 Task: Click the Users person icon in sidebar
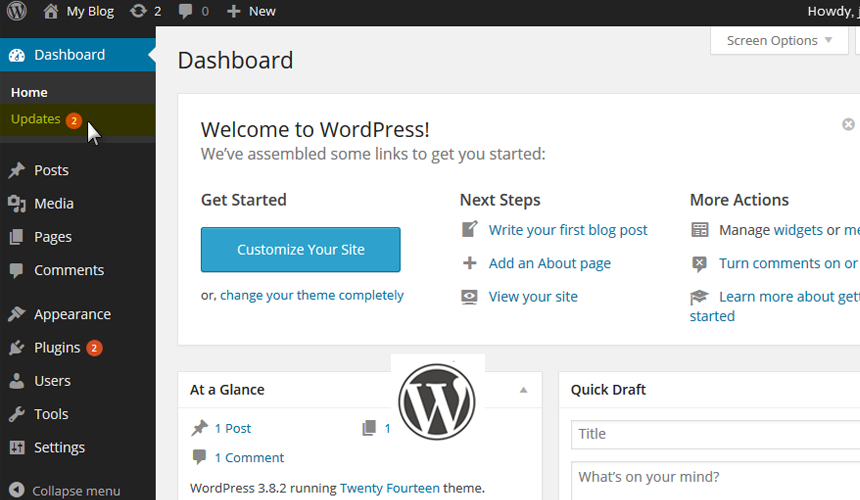[16, 381]
